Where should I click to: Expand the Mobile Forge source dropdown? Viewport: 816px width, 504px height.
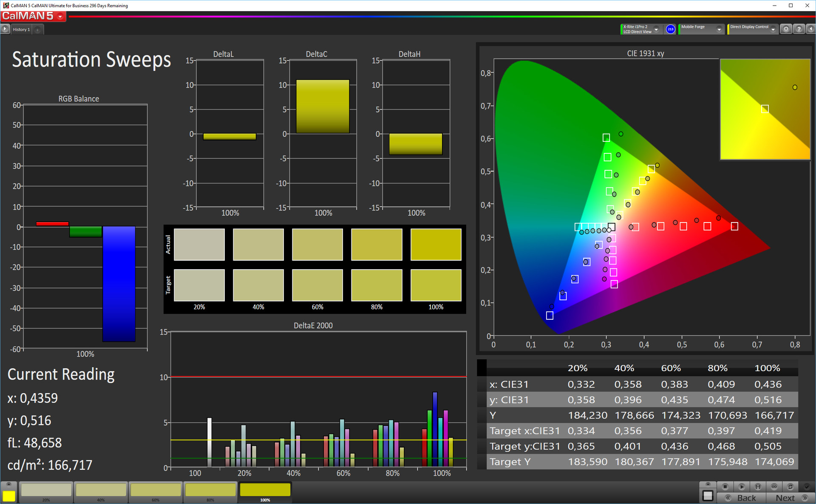(719, 29)
